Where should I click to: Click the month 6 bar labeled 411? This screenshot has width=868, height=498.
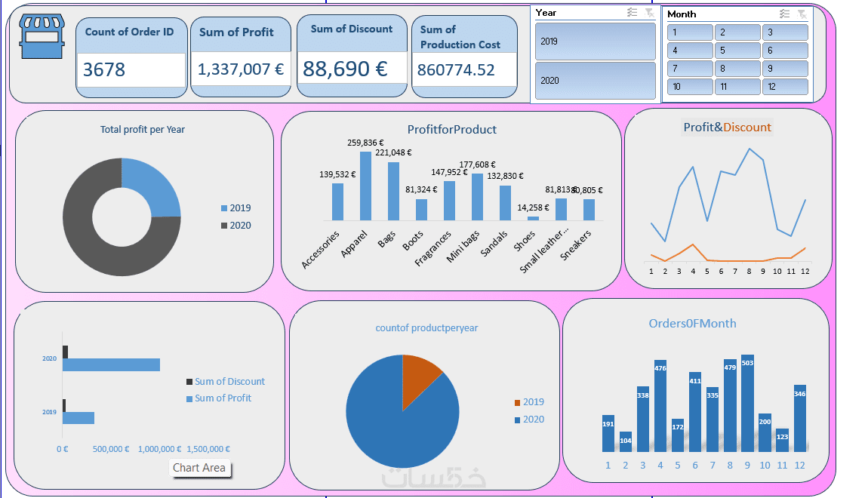click(695, 412)
